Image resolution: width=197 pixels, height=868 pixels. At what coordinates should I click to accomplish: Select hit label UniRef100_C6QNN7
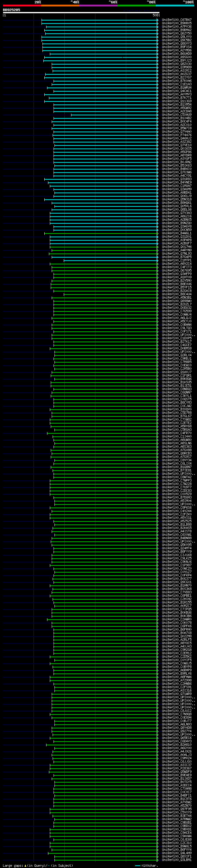coord(176,392)
